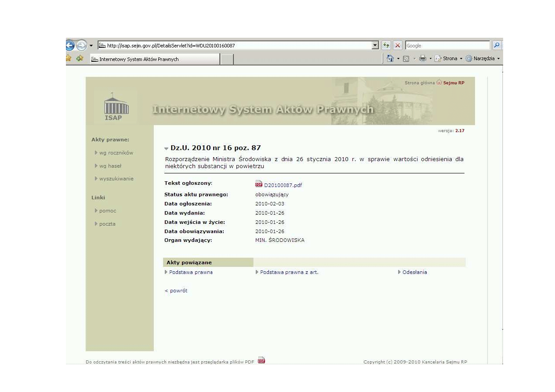
Task: Click the Print icon in toolbar
Action: 422,58
